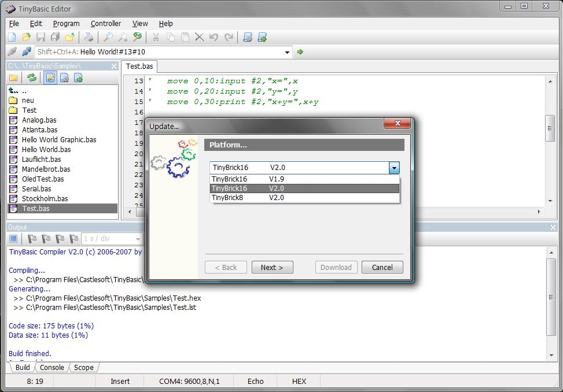The image size is (563, 392).
Task: Click the Print icon in toolbar
Action: pos(89,37)
